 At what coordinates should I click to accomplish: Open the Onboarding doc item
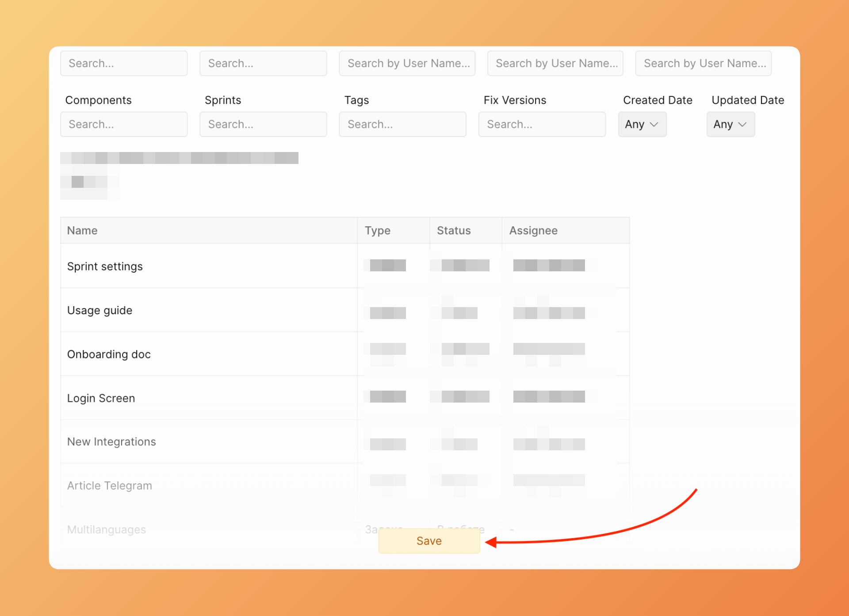[109, 354]
